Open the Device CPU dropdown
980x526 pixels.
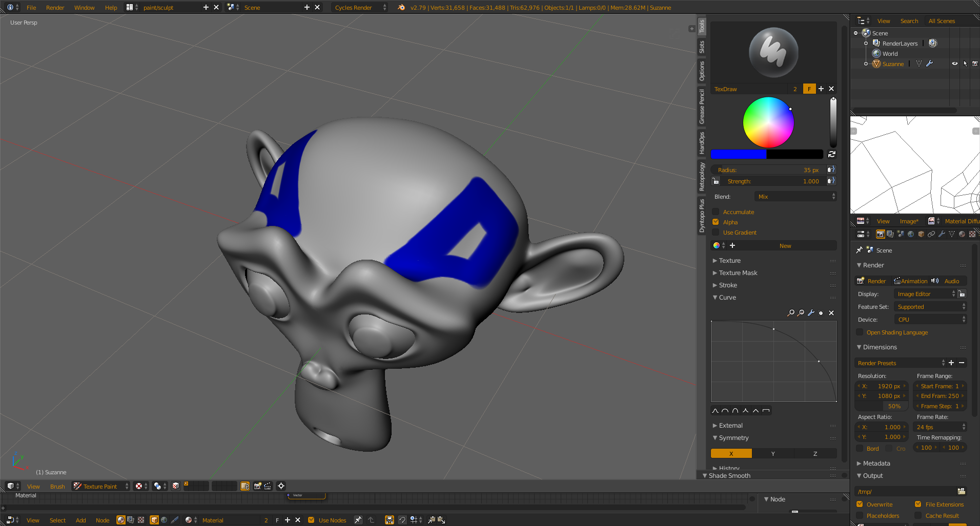tap(930, 320)
